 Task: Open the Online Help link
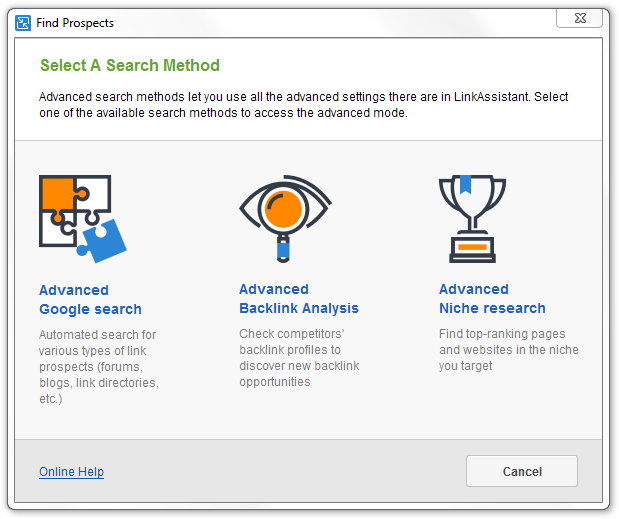pyautogui.click(x=71, y=472)
